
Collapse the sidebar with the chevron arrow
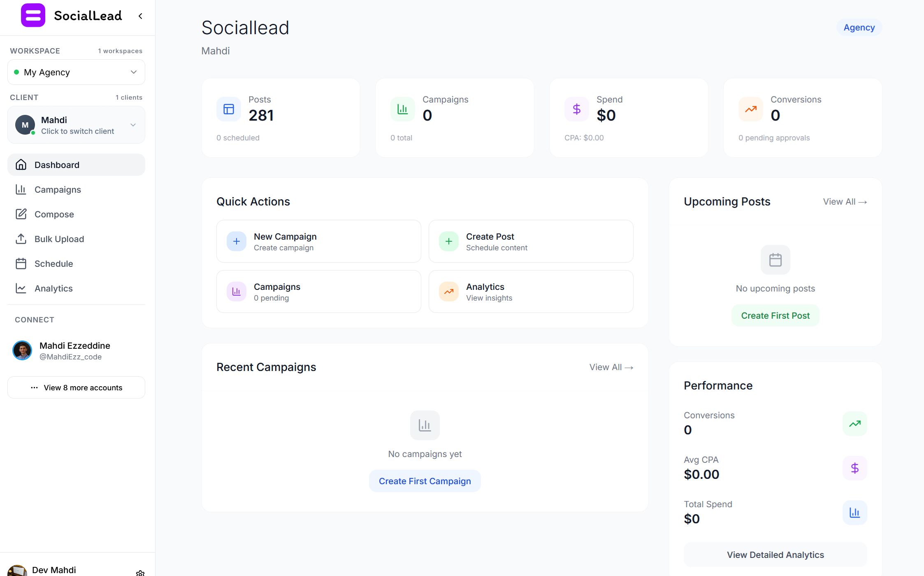coord(140,16)
